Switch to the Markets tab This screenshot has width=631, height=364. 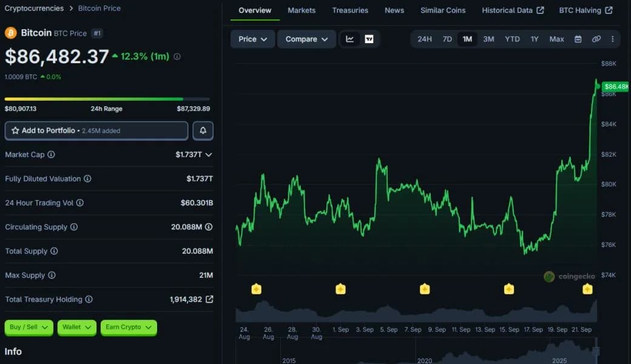pos(302,10)
